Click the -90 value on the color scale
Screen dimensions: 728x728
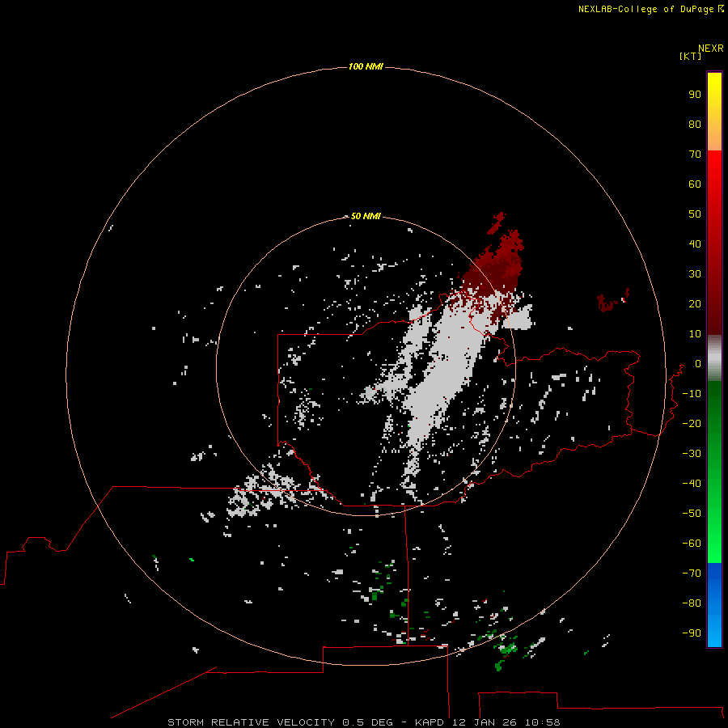point(692,633)
